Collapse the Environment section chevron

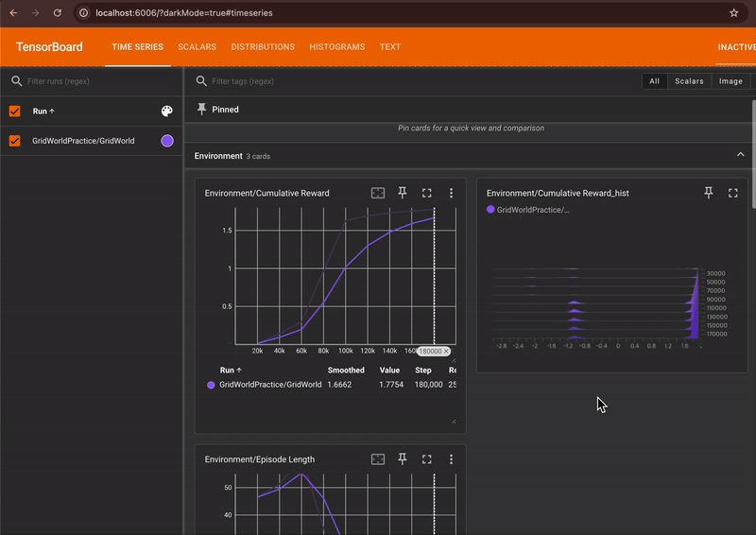click(x=740, y=155)
